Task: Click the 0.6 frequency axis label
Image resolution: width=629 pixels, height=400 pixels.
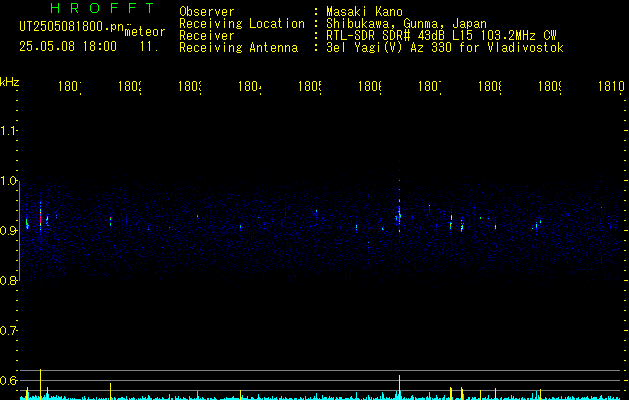Action: (x=8, y=380)
